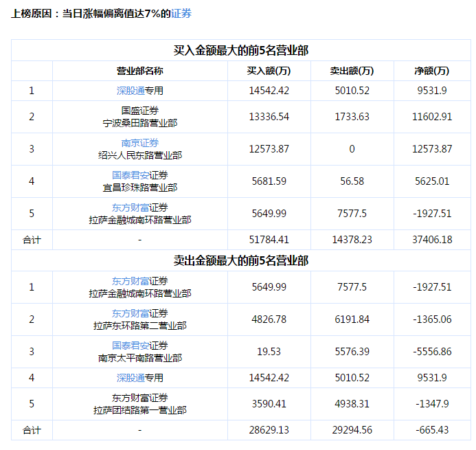Select the 卖出额(万) column header
476x450 pixels.
click(x=352, y=71)
